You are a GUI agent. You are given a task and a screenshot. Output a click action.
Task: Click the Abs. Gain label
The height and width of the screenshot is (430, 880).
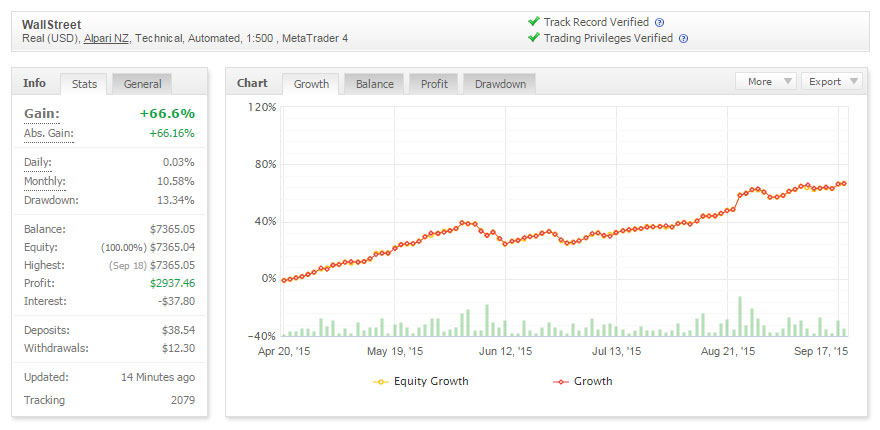[x=48, y=134]
